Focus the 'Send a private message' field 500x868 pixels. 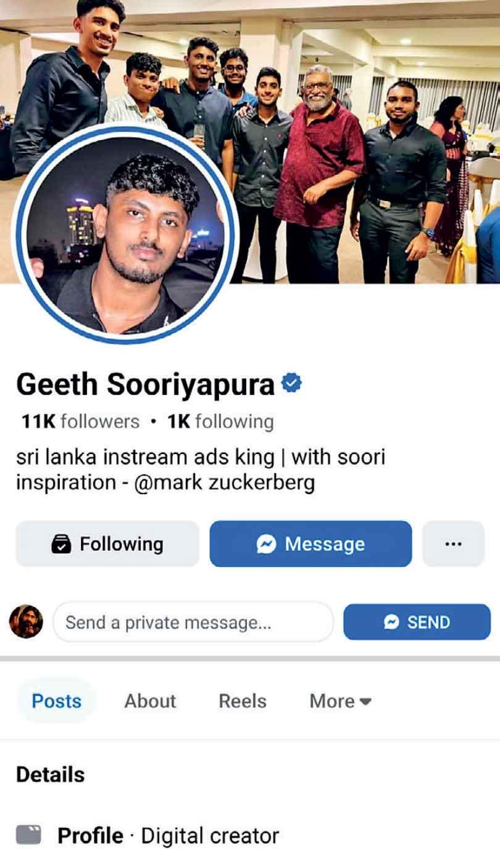pyautogui.click(x=193, y=622)
